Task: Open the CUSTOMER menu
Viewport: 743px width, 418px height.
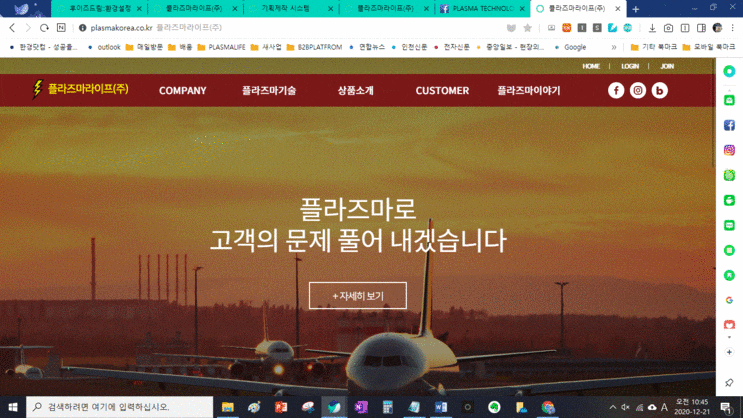Action: coord(442,91)
